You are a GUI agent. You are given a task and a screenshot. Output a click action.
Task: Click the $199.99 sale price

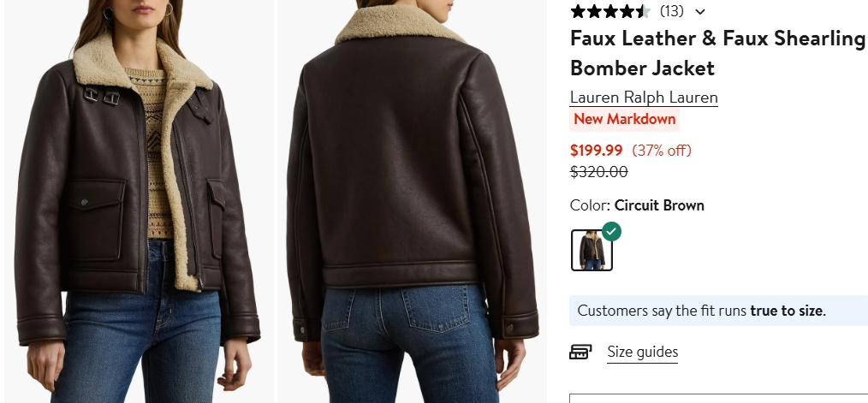[596, 151]
